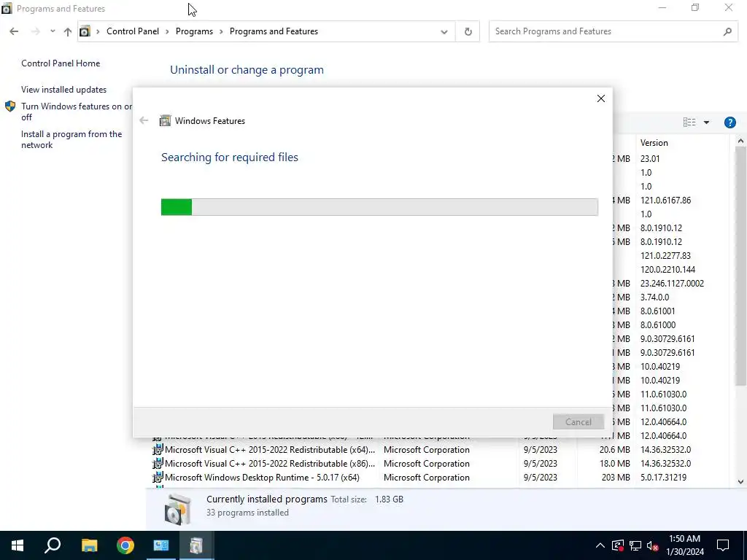Click version 23.246.1127.0002 cell

tap(672, 284)
